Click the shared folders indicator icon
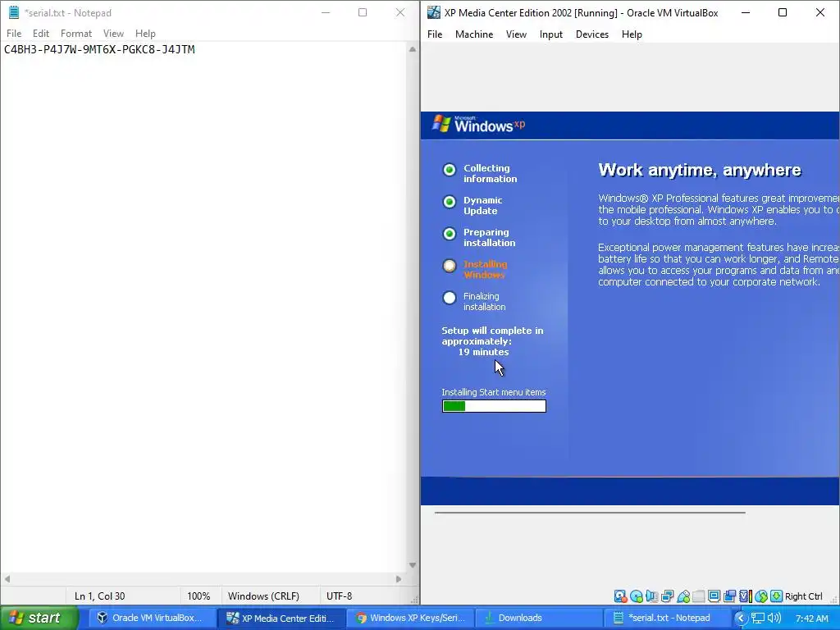Screen dimensions: 840x630 coord(699,596)
